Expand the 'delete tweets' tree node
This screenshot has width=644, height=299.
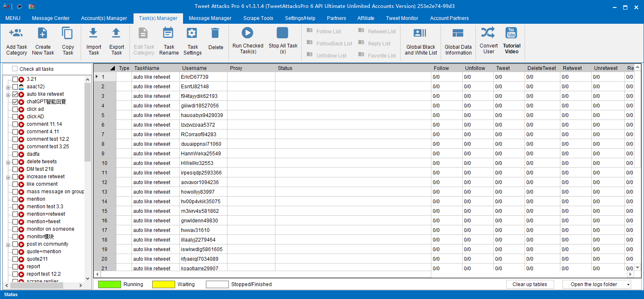click(8, 162)
